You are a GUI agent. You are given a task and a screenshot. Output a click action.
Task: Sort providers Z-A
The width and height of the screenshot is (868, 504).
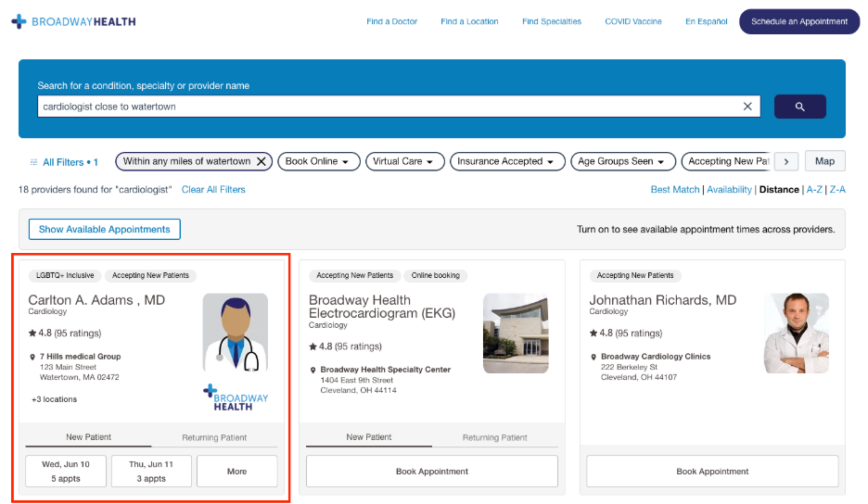coord(837,190)
